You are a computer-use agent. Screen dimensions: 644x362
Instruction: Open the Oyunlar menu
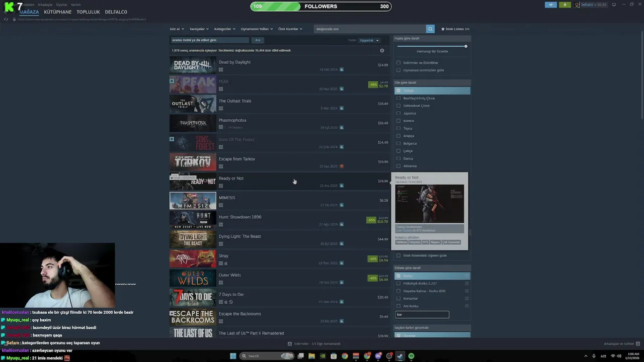coord(61,5)
